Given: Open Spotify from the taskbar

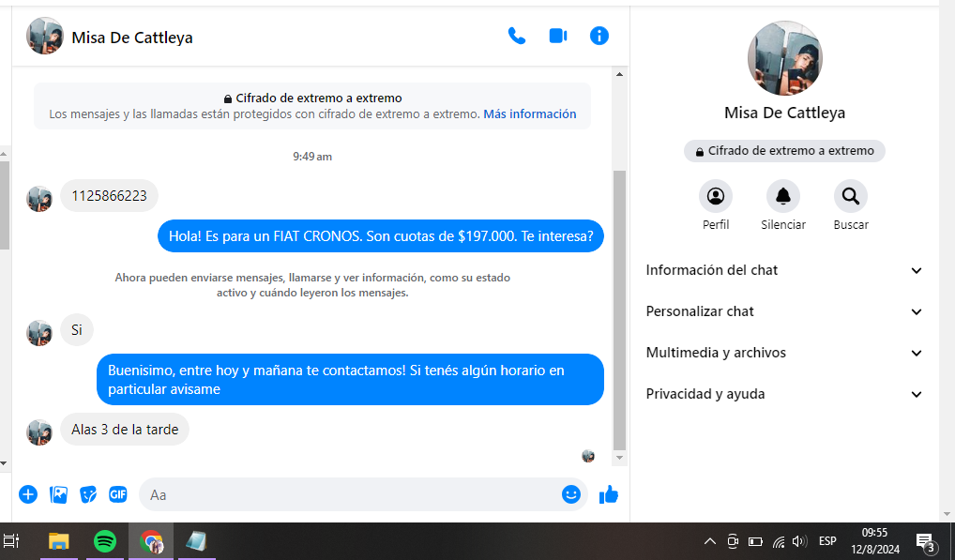Looking at the screenshot, I should (105, 541).
